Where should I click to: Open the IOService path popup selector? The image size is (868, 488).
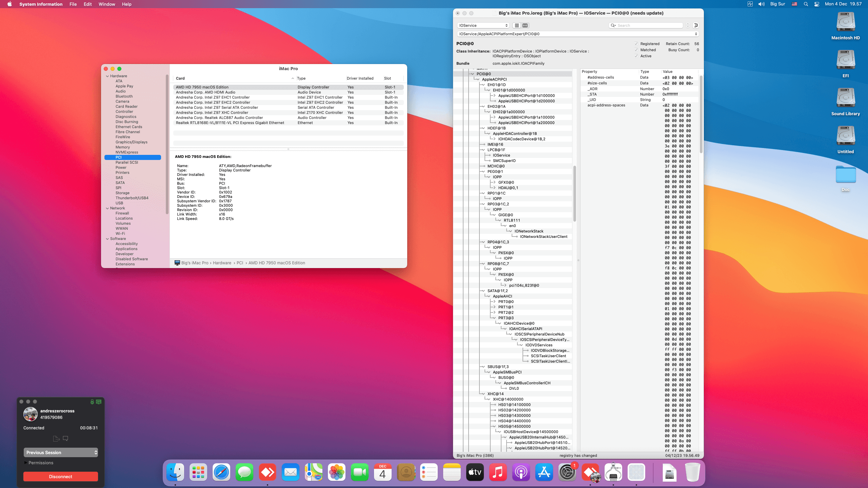click(x=578, y=34)
